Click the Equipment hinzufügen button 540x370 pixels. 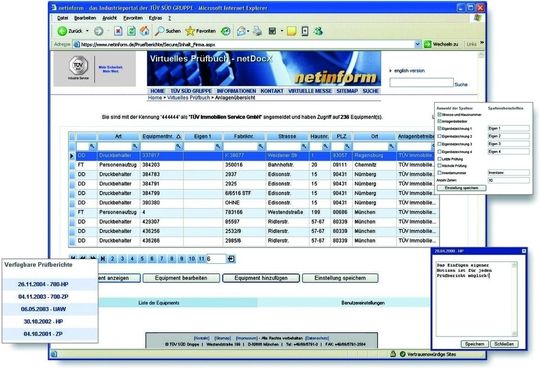pos(261,278)
